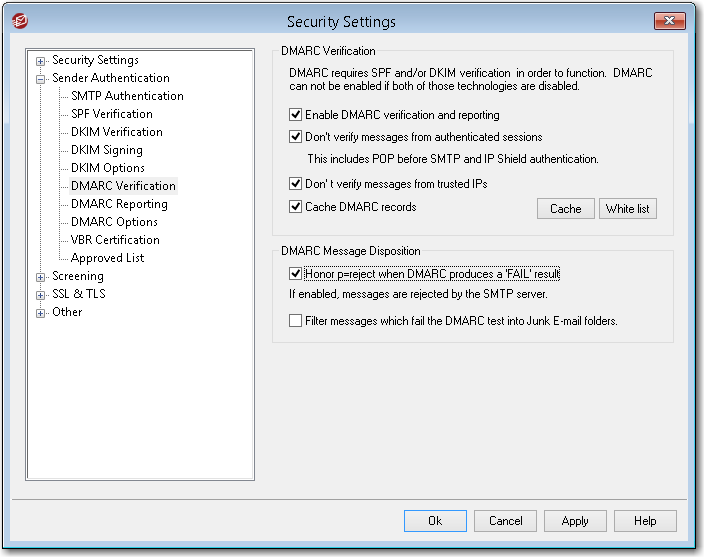Disable the Cache DMARC records checkbox
The height and width of the screenshot is (557, 704).
point(296,207)
